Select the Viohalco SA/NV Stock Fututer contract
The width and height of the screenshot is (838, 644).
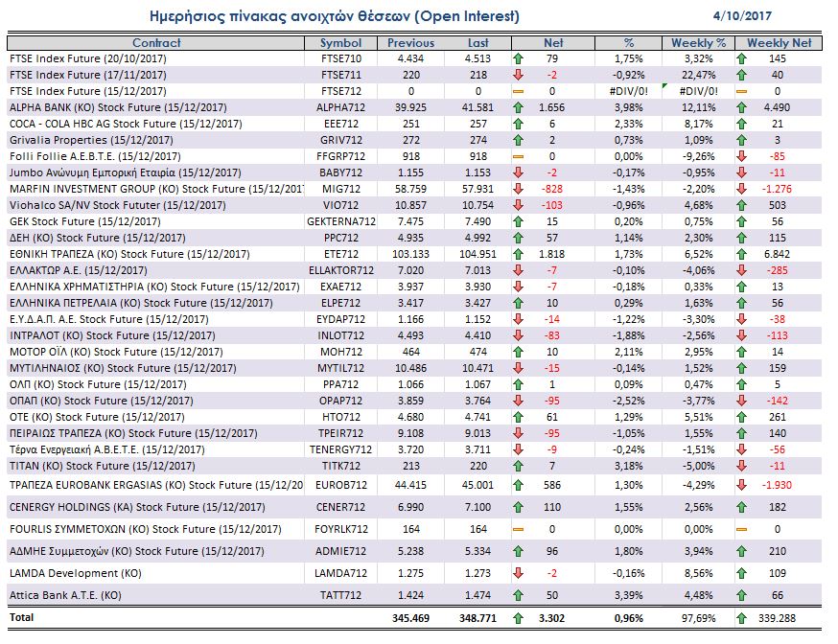click(118, 205)
